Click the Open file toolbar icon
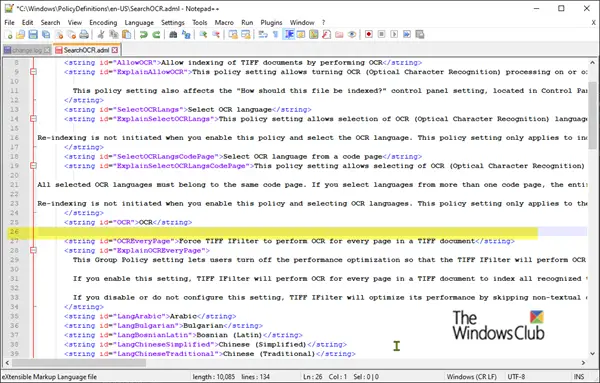Viewport: 600px width, 383px height. (20, 34)
